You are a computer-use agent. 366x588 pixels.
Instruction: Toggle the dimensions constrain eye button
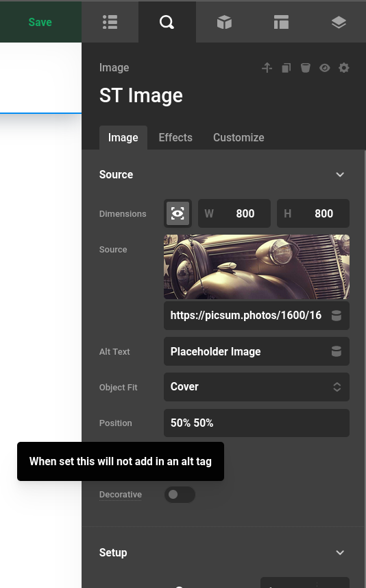click(x=178, y=213)
